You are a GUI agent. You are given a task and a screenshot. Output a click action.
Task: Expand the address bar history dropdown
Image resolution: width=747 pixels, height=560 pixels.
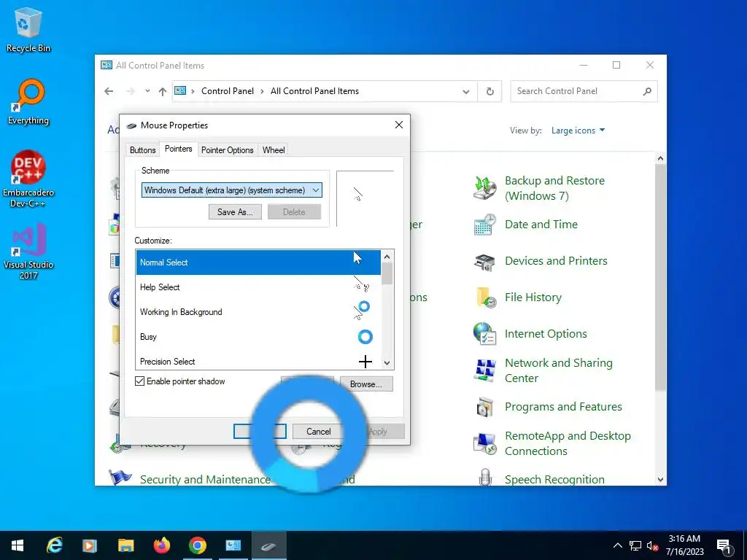tap(466, 91)
